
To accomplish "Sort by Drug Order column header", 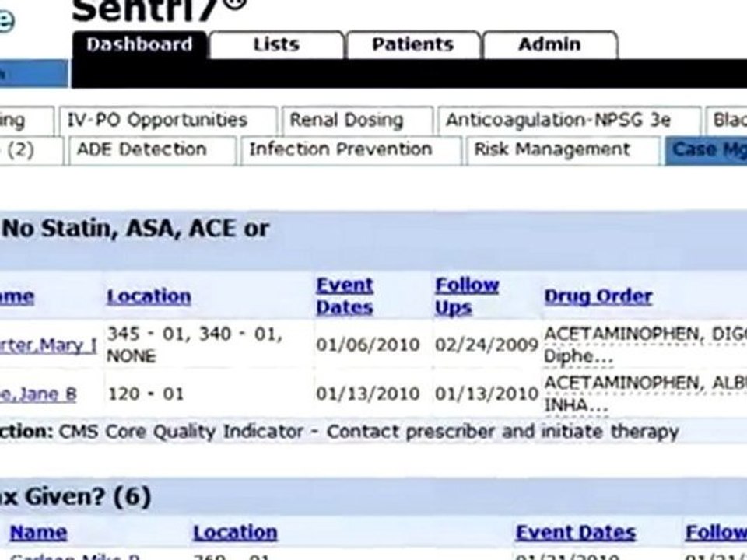I will [x=598, y=296].
